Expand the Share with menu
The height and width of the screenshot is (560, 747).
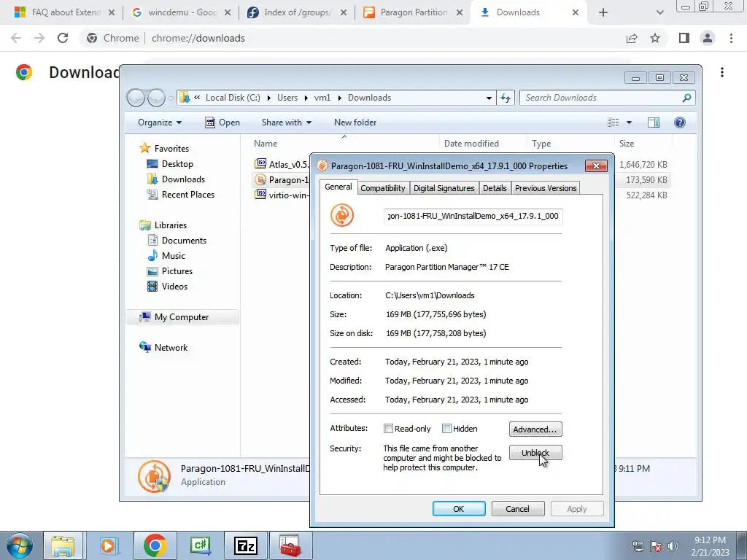point(286,122)
